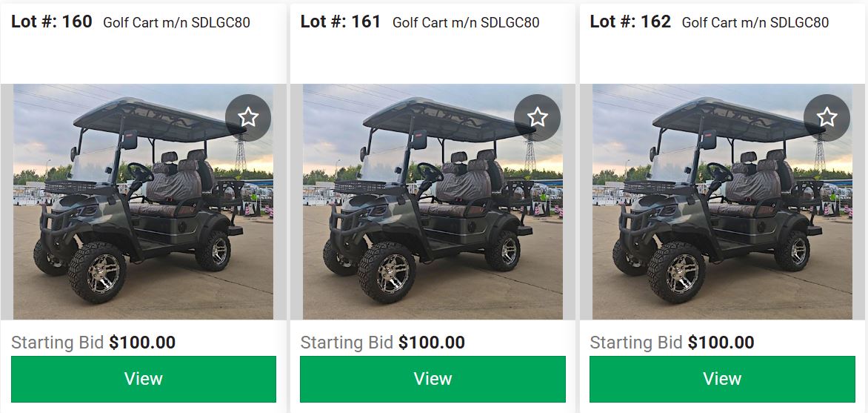Image resolution: width=868 pixels, height=413 pixels.
Task: Click the 'Lot #: 160' heading
Action: (52, 22)
